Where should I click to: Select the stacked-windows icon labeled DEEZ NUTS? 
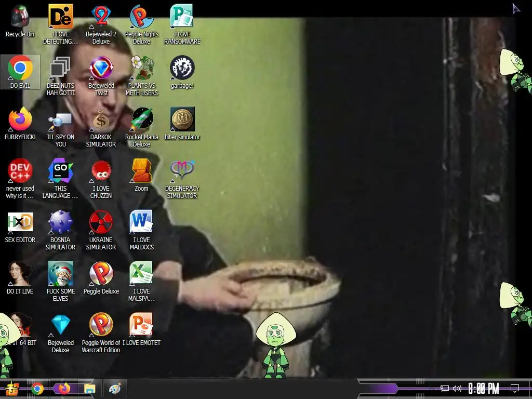(60, 76)
